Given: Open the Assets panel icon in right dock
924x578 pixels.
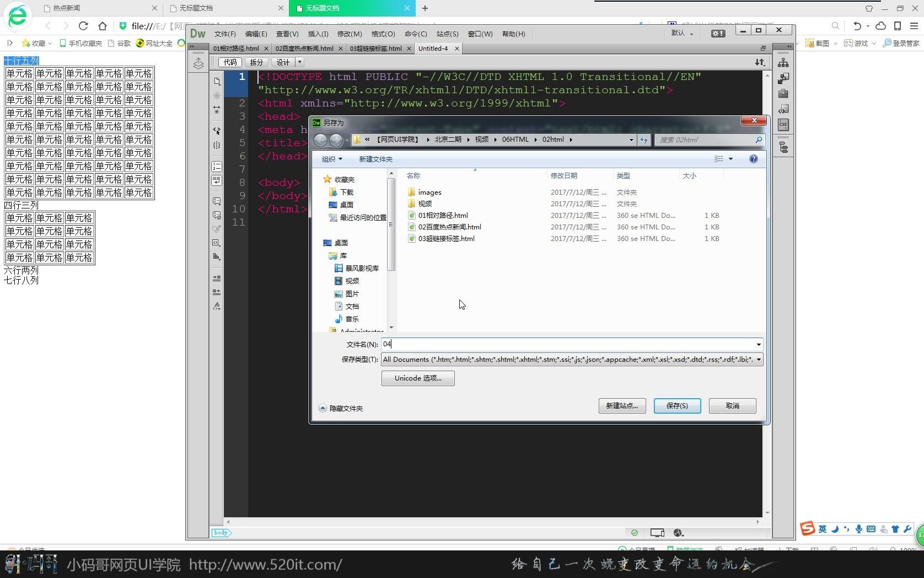Looking at the screenshot, I should point(783,78).
